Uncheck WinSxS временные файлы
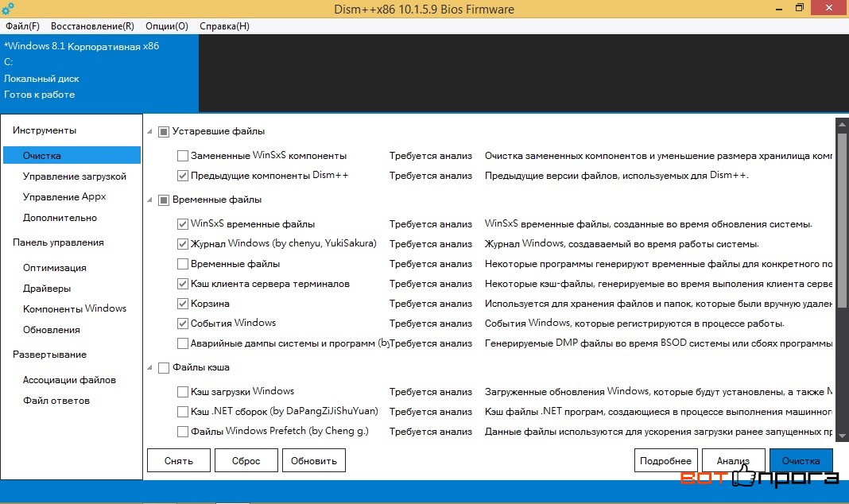The image size is (849, 504). click(x=183, y=224)
